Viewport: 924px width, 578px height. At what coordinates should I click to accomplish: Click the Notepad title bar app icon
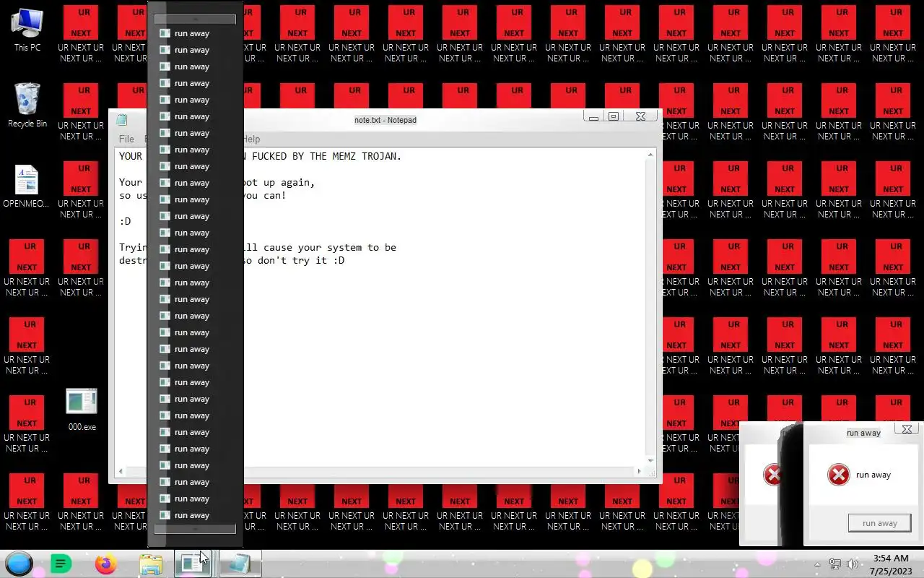(x=122, y=120)
